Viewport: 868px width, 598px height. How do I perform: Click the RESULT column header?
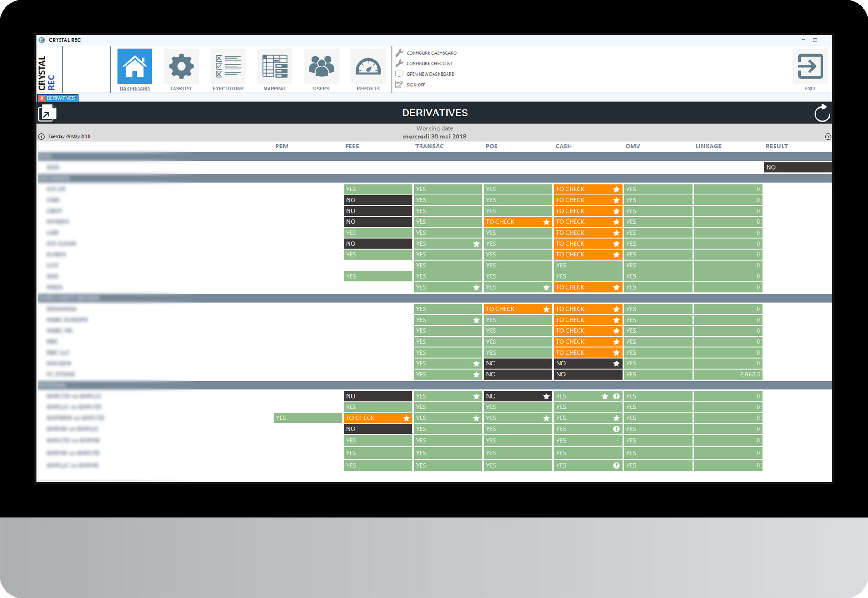(776, 146)
